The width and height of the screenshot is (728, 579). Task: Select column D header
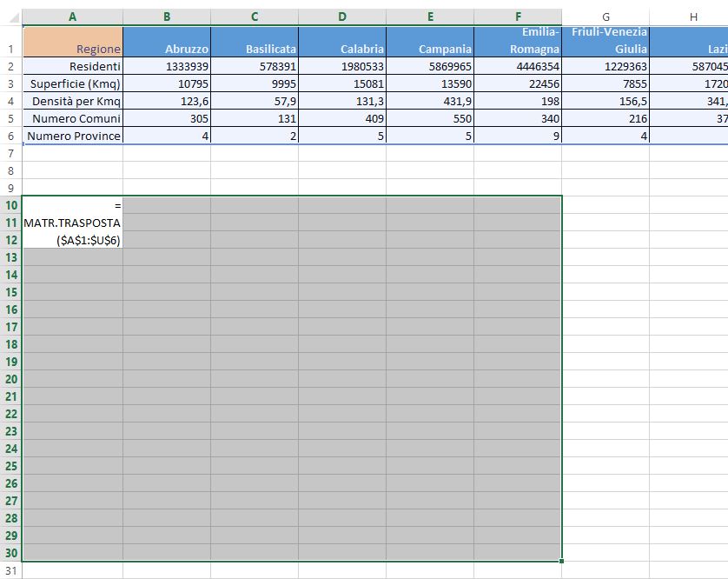click(x=341, y=16)
